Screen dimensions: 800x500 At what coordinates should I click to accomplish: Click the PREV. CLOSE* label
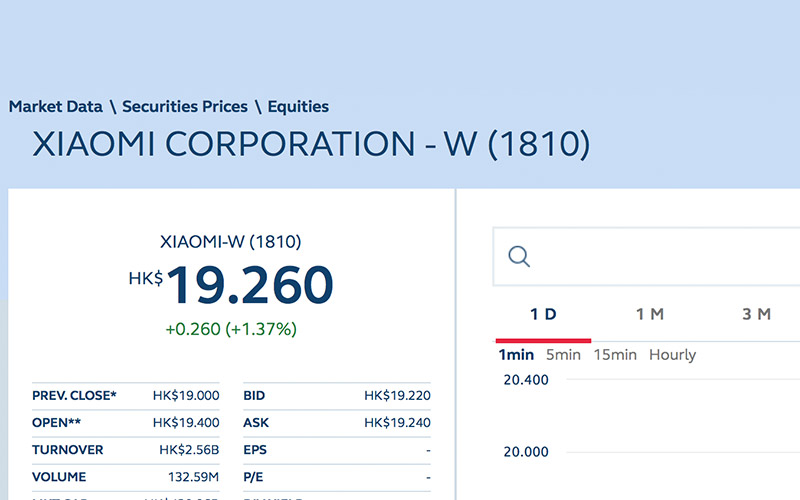point(74,395)
